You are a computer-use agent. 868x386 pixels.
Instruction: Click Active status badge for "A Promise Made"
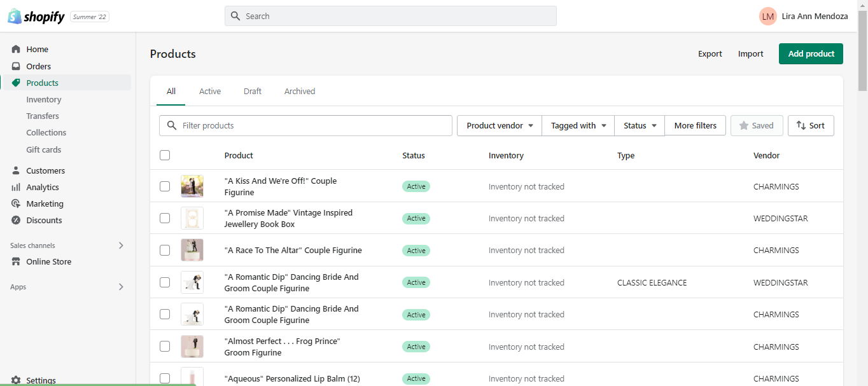pos(416,218)
